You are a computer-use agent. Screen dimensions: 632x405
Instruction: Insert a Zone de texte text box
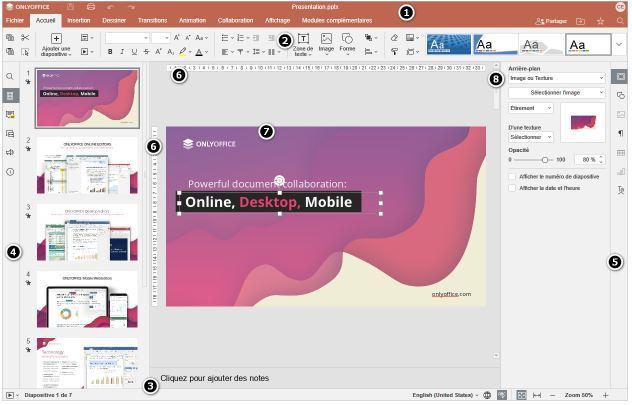[303, 45]
